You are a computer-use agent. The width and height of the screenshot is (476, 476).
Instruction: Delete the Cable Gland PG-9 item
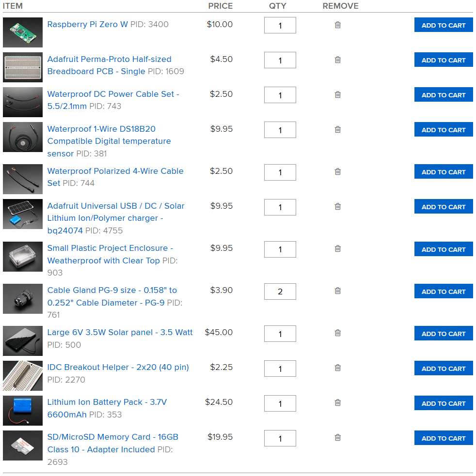[x=337, y=291]
